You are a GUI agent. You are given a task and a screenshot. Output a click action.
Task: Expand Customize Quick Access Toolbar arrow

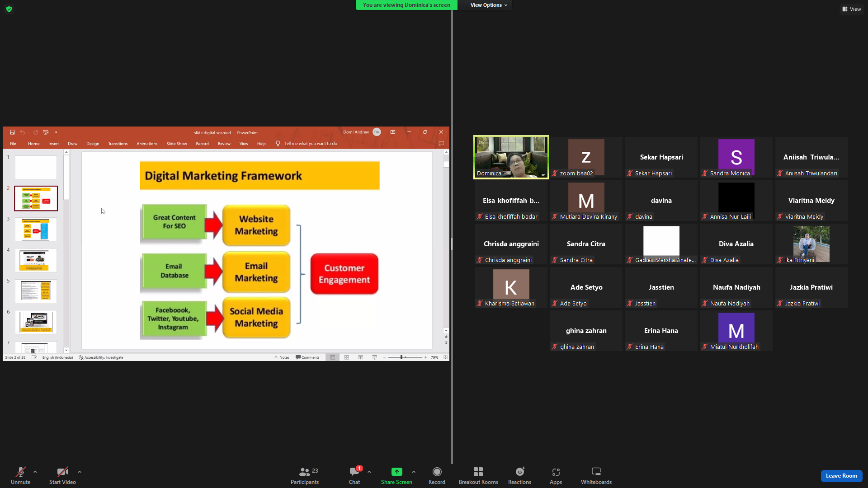tap(56, 132)
